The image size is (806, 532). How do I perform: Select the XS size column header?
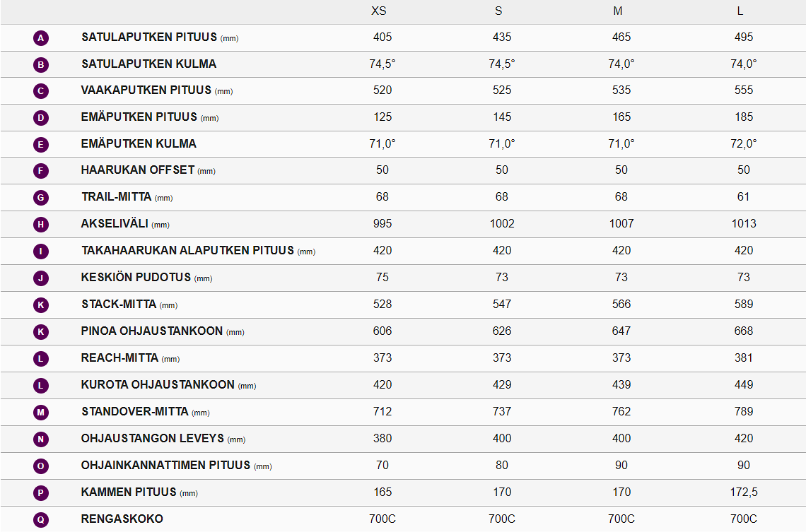[x=379, y=11]
